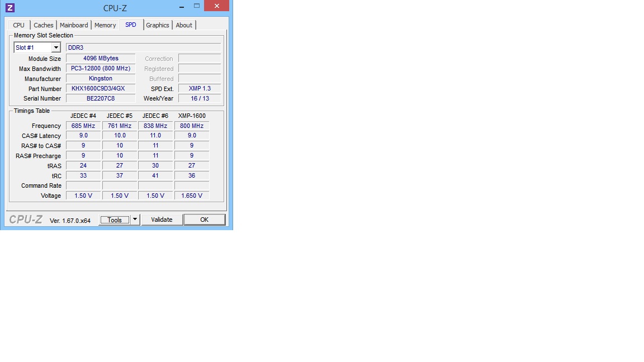Minimize the CPU-Z window

(x=182, y=7)
